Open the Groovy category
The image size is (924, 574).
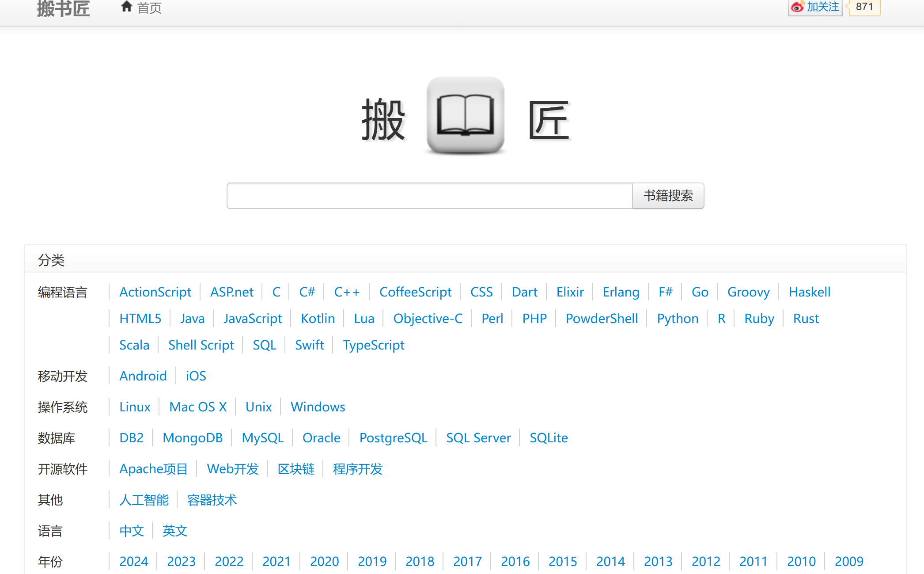pos(748,292)
